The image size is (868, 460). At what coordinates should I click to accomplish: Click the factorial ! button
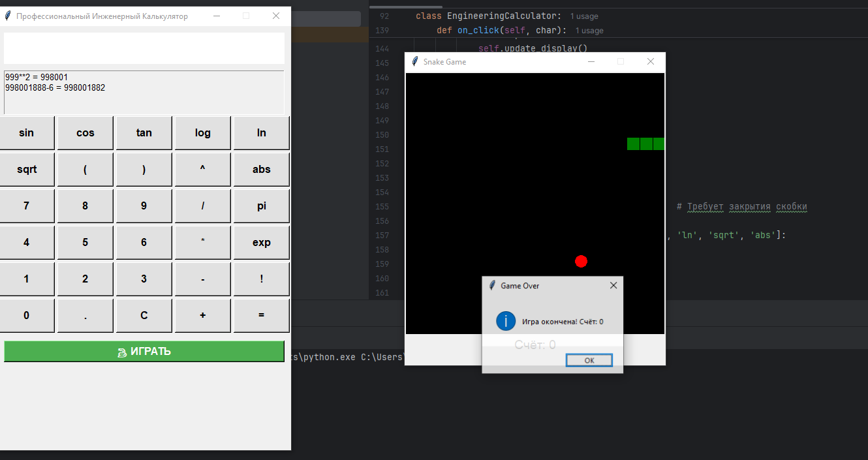coord(262,279)
